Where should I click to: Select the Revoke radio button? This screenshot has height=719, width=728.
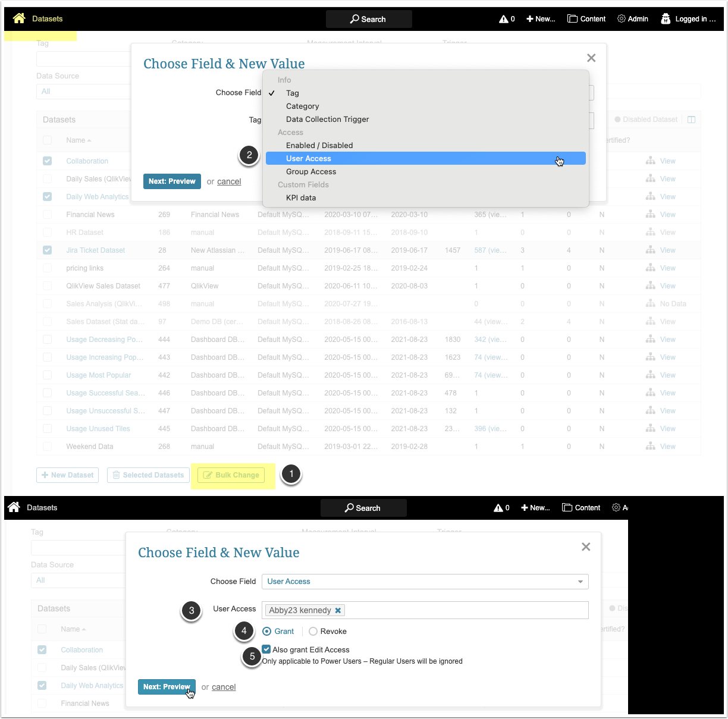tap(313, 632)
